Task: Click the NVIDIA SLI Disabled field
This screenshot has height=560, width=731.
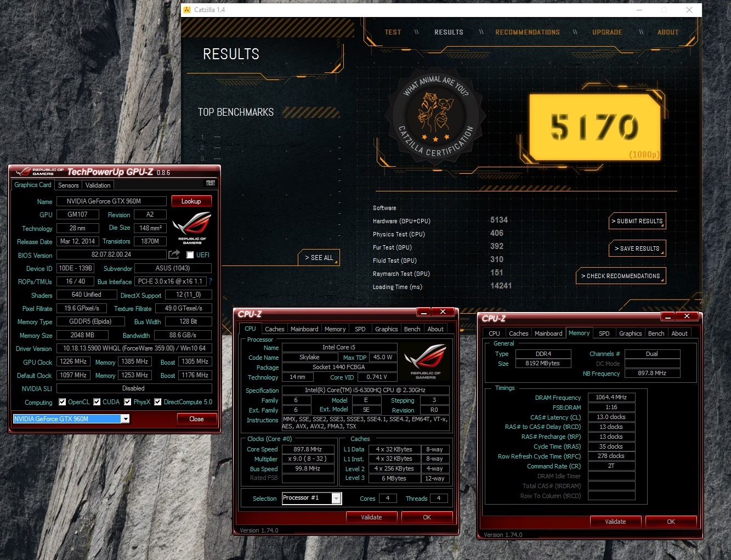Action: (x=134, y=388)
